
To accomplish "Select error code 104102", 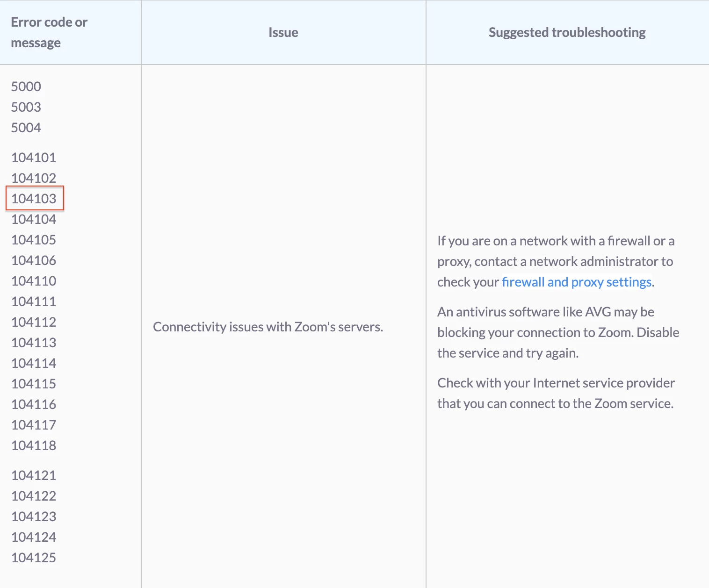I will point(34,178).
